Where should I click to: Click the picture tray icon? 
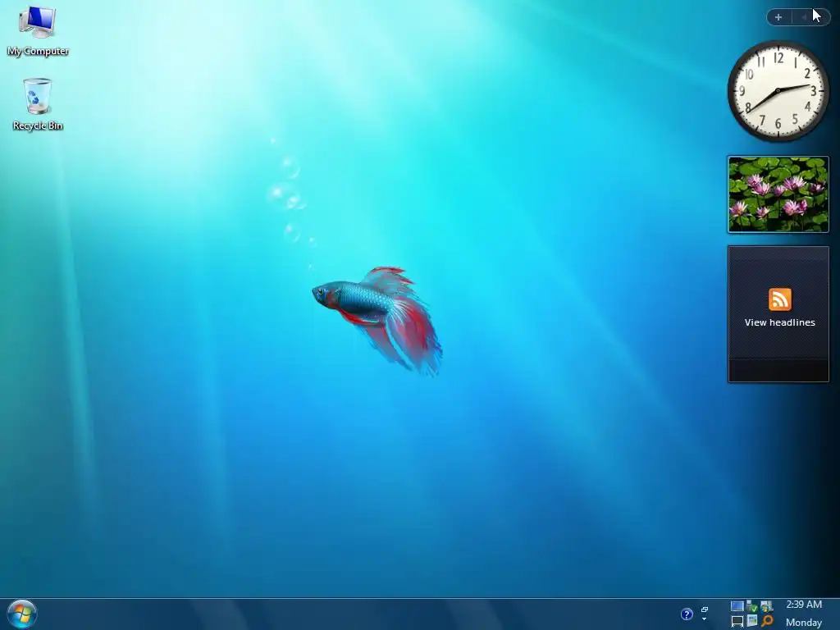(x=752, y=620)
